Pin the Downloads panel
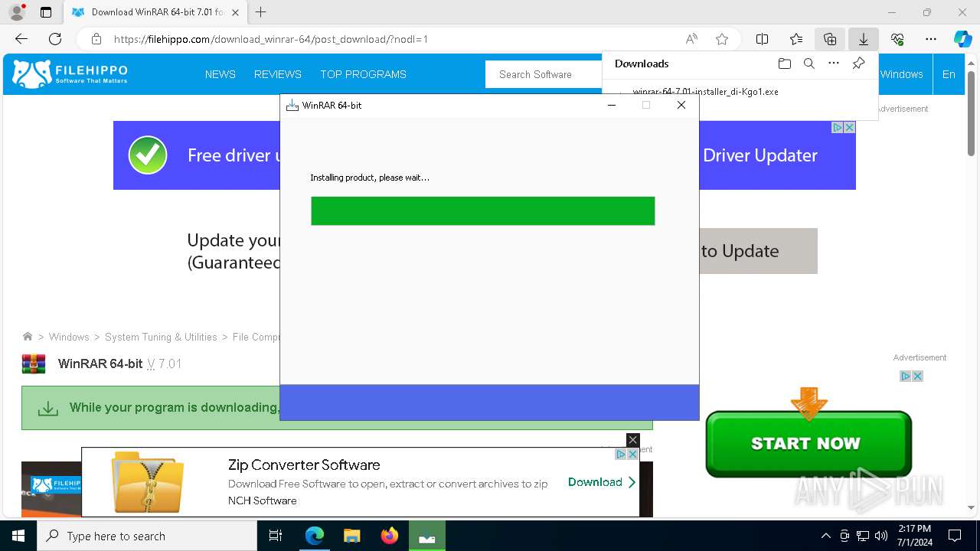This screenshot has width=980, height=551. tap(858, 64)
